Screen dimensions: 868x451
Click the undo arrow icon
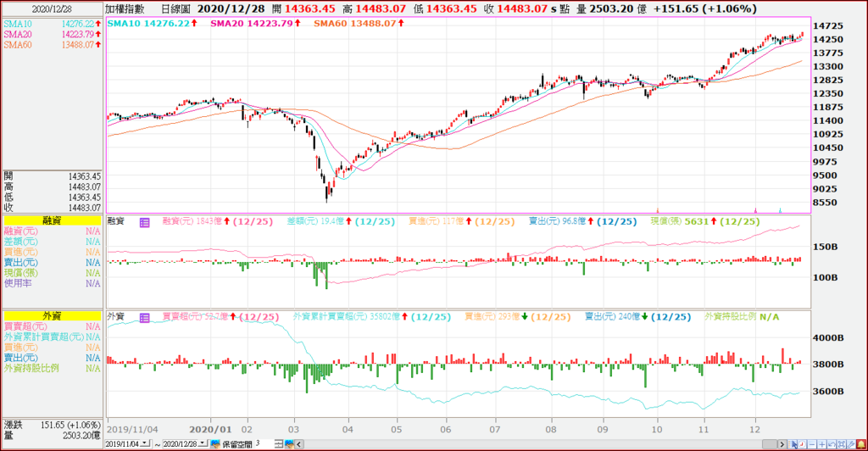click(x=832, y=444)
